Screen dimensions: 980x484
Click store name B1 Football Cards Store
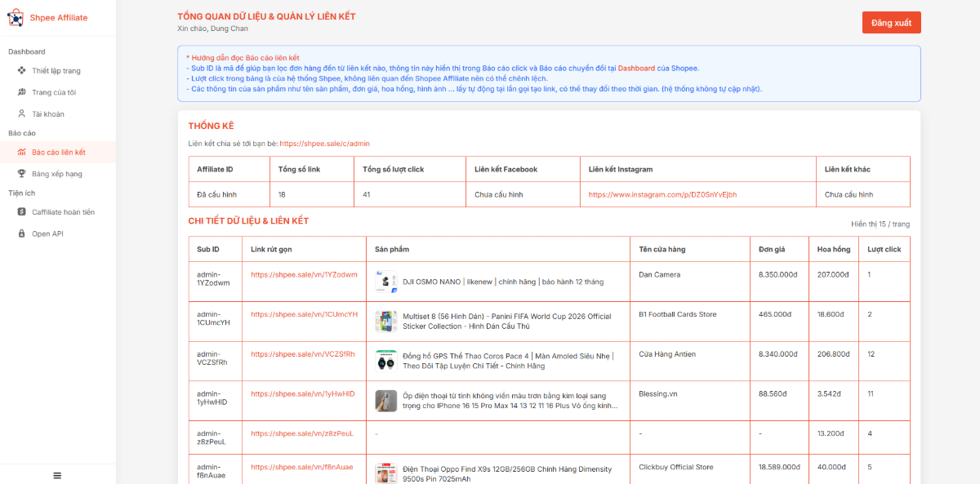coord(677,314)
